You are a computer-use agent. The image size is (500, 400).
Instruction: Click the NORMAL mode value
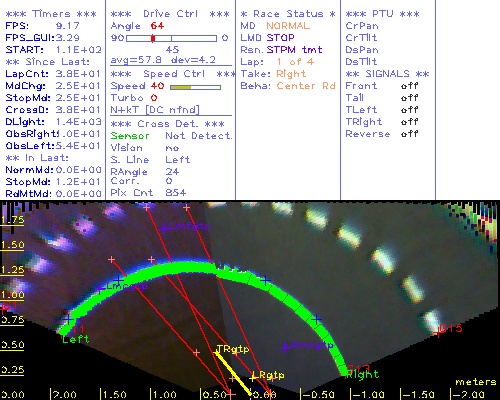pyautogui.click(x=288, y=26)
